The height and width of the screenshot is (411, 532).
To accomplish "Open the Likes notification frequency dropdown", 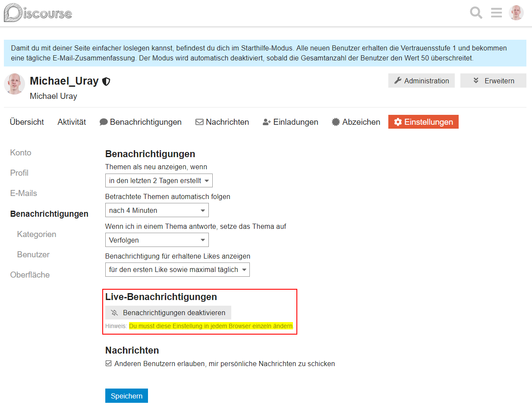I will [177, 269].
